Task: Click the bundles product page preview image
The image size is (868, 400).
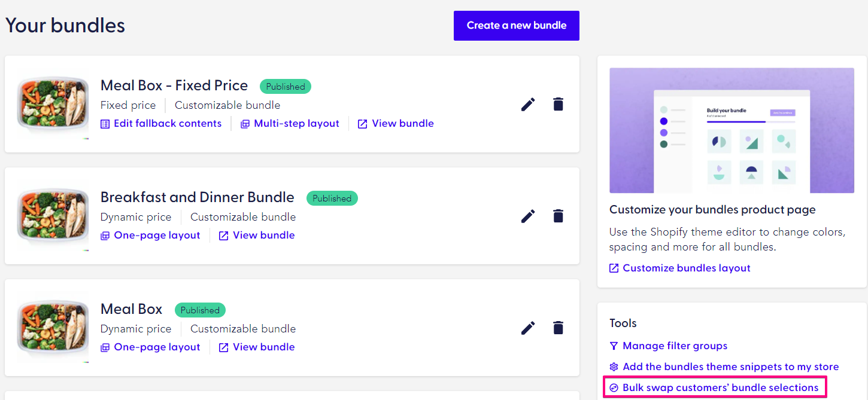Action: click(732, 130)
